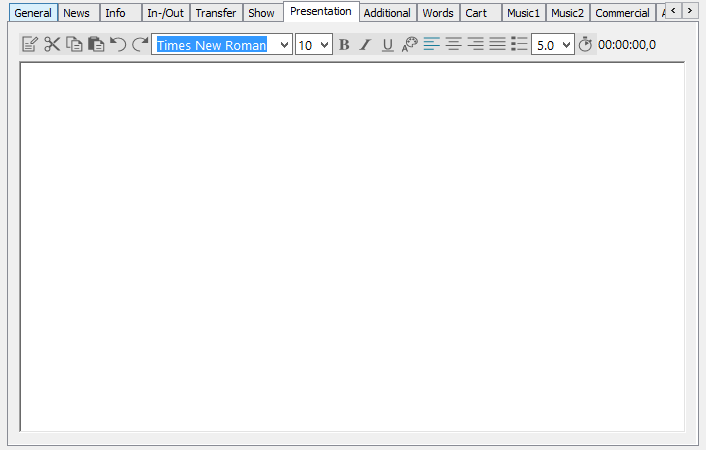The height and width of the screenshot is (450, 706).
Task: Paste from clipboard icon
Action: [96, 45]
